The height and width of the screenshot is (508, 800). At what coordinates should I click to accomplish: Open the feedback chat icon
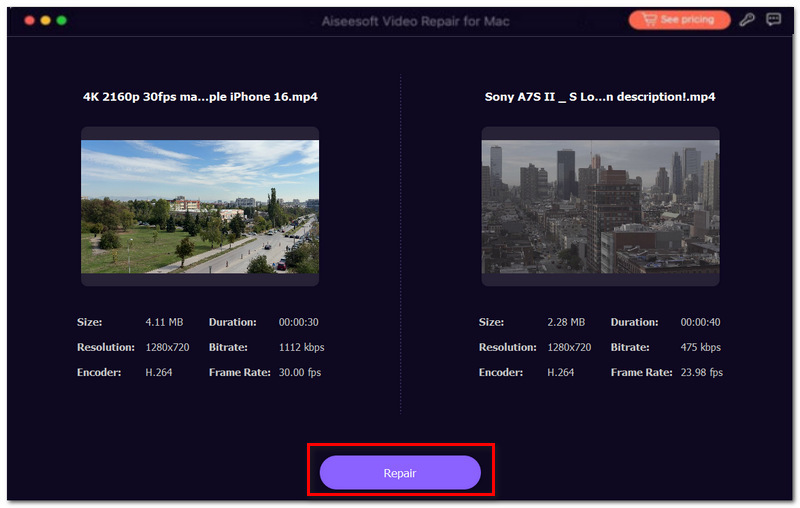pos(773,19)
